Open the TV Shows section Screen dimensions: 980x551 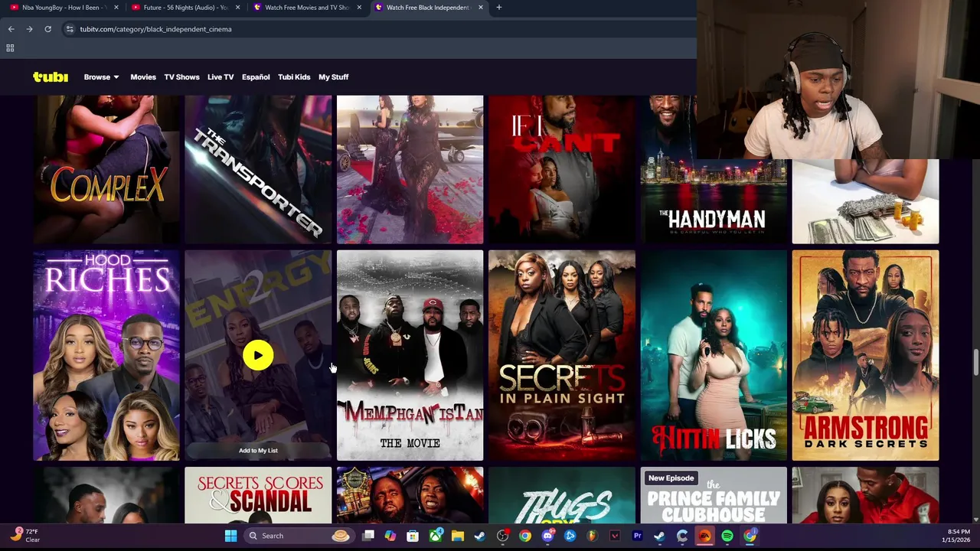tap(181, 77)
